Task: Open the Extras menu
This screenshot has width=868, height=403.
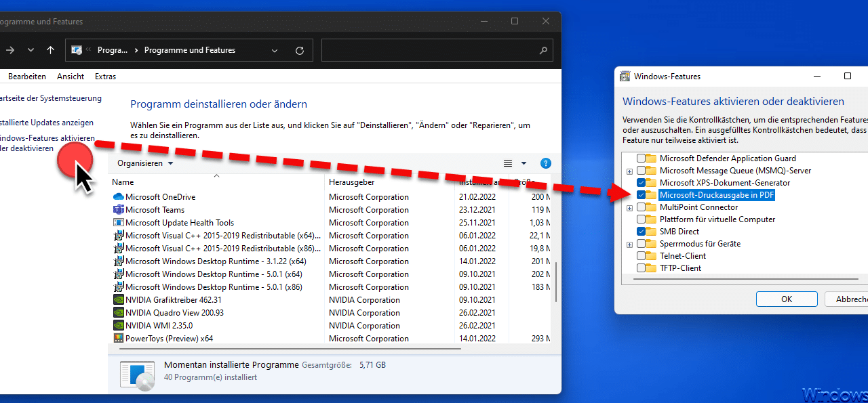Action: pyautogui.click(x=105, y=77)
